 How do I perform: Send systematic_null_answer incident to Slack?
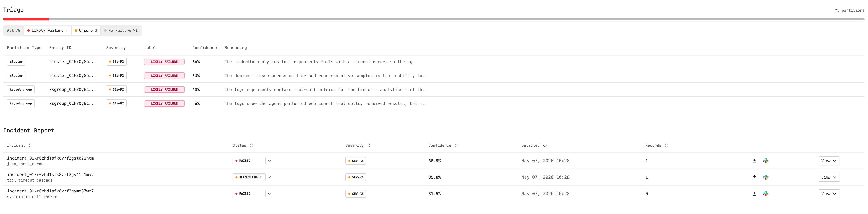tap(766, 194)
